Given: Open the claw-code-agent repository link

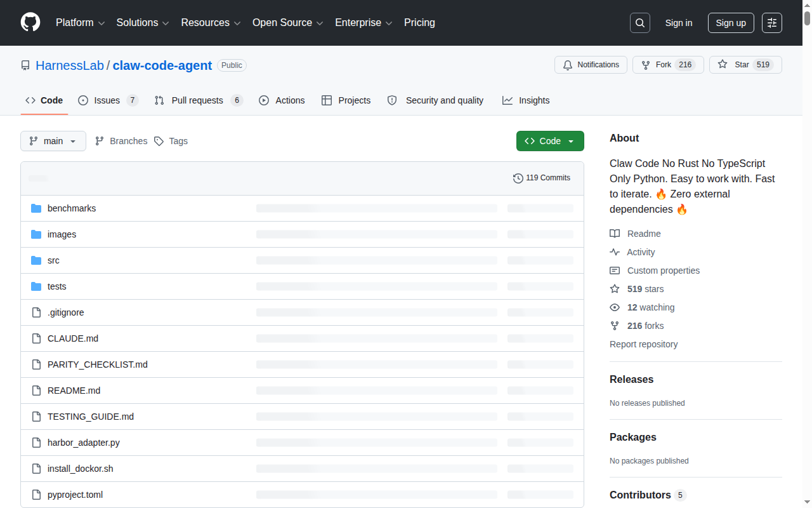Looking at the screenshot, I should pyautogui.click(x=162, y=65).
